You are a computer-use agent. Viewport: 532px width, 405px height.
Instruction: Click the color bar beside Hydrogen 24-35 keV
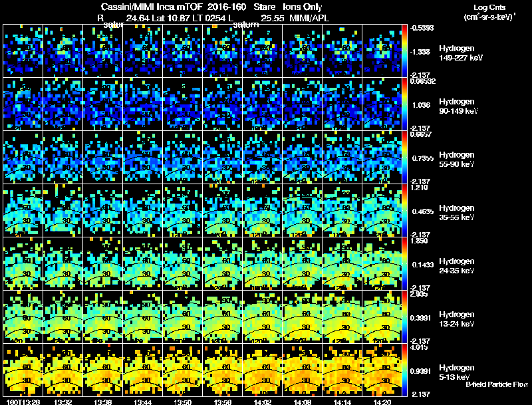404,264
